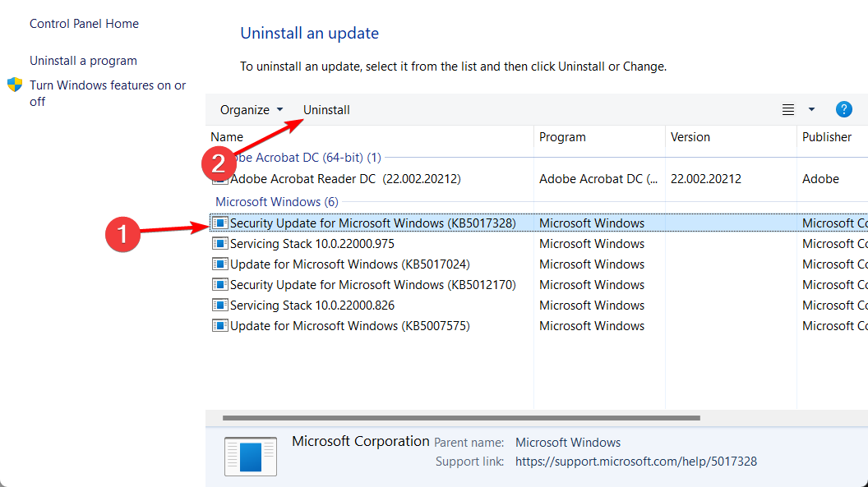Viewport: 868px width, 487px height.
Task: Sort by the Program column header
Action: 562,137
